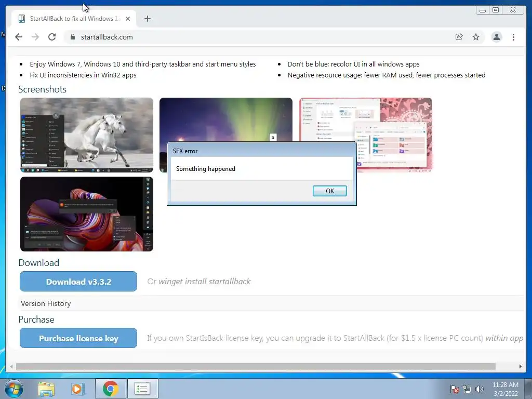Select the StartAllBack browser tab
This screenshot has width=532, height=399.
(x=74, y=19)
